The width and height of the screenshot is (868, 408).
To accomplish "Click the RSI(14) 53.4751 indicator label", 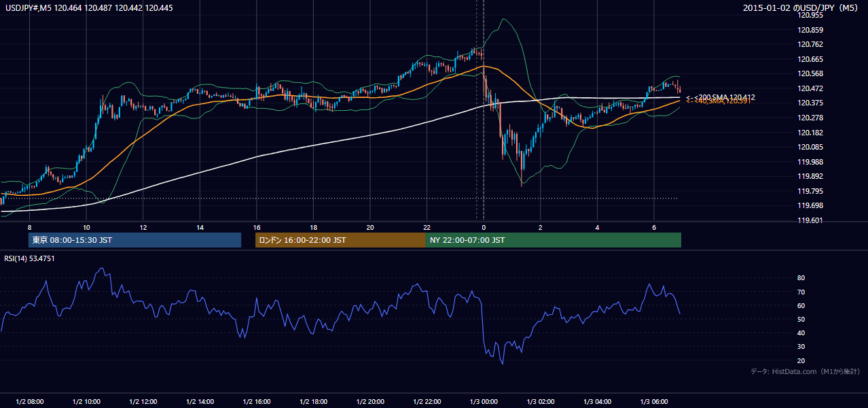I will pos(30,258).
